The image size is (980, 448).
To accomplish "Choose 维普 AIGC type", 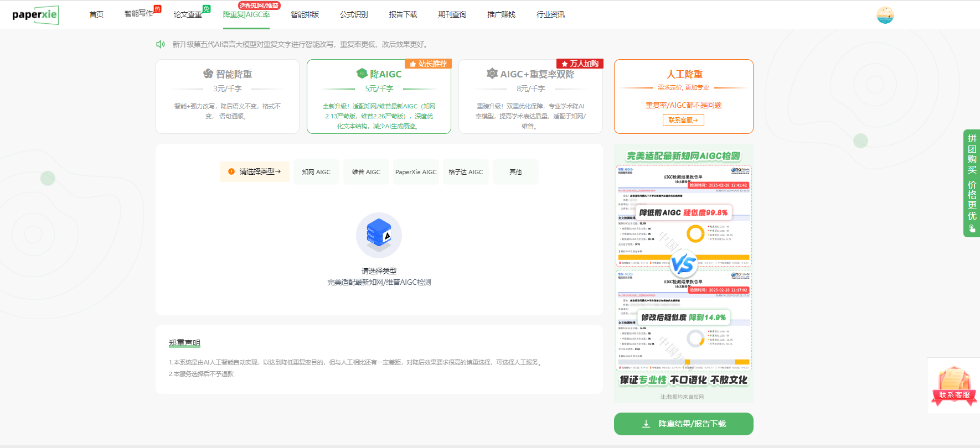I will [366, 172].
